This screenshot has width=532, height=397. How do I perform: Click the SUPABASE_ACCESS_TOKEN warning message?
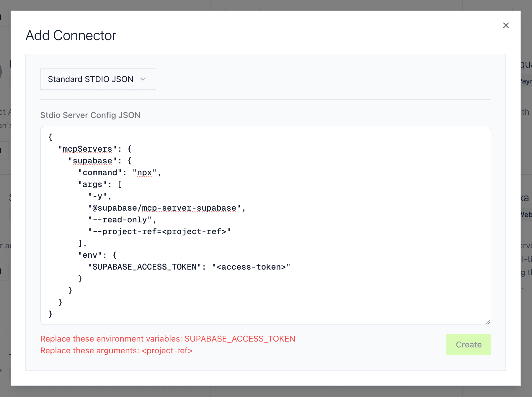coord(167,339)
